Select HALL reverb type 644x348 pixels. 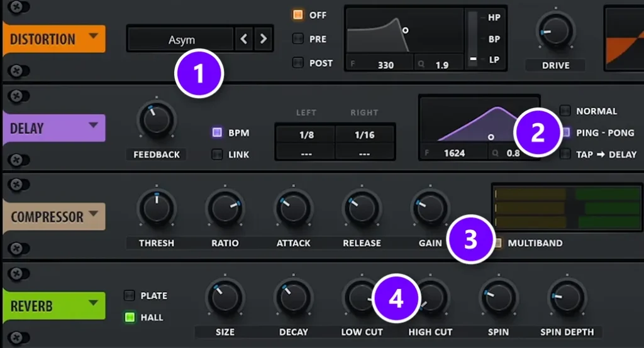pyautogui.click(x=130, y=317)
